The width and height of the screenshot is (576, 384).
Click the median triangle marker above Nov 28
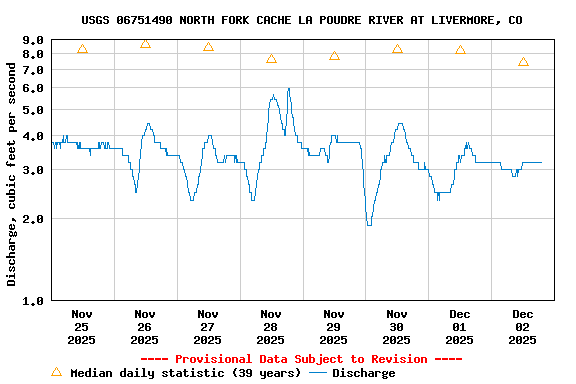click(x=271, y=59)
